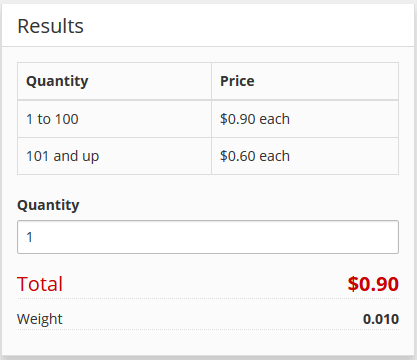Click the '$0.90 each' price cell
Screen dimensions: 417x360
point(305,119)
